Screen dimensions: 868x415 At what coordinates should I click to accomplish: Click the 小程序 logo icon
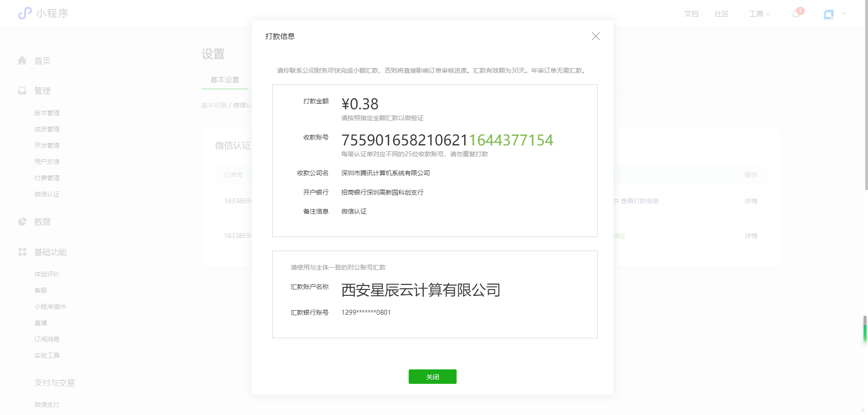coord(25,13)
